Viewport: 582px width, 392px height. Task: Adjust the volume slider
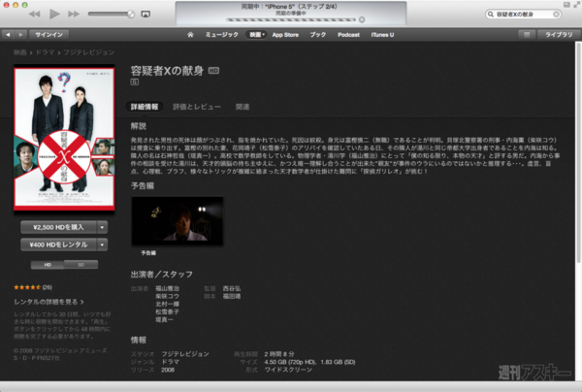pyautogui.click(x=111, y=15)
